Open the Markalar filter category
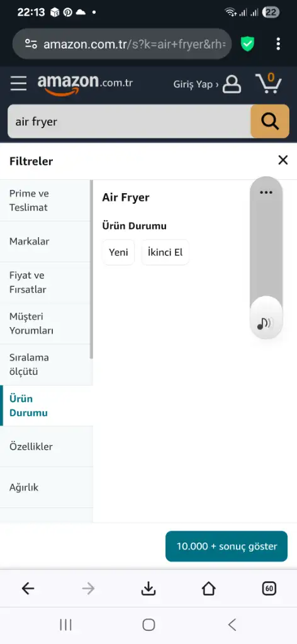 pyautogui.click(x=47, y=241)
